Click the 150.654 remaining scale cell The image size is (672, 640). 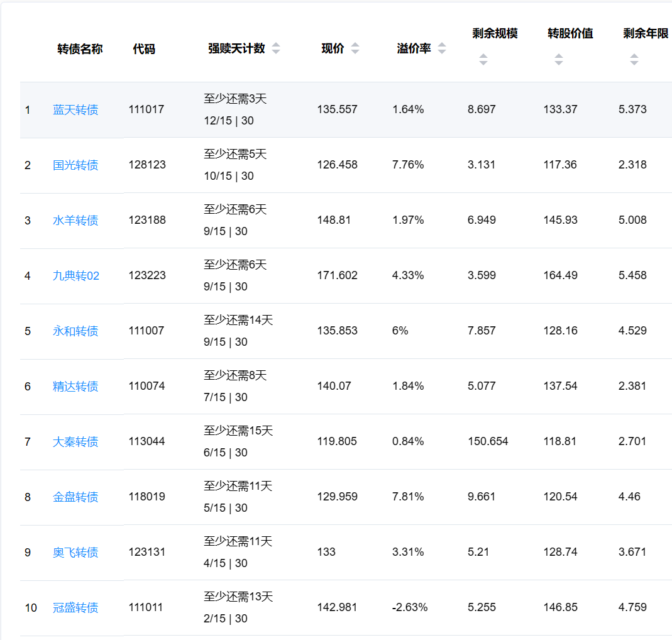[488, 441]
